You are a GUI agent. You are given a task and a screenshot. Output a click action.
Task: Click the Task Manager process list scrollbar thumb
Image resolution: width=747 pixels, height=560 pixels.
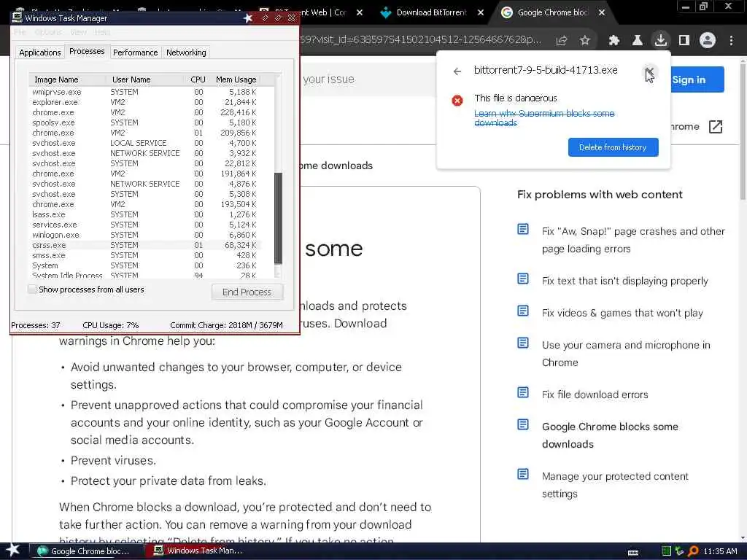pyautogui.click(x=278, y=218)
